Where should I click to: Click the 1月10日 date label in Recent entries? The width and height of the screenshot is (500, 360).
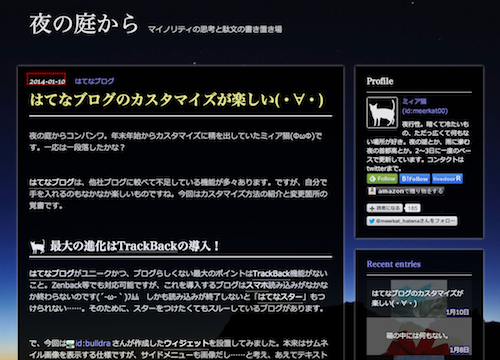point(458,312)
